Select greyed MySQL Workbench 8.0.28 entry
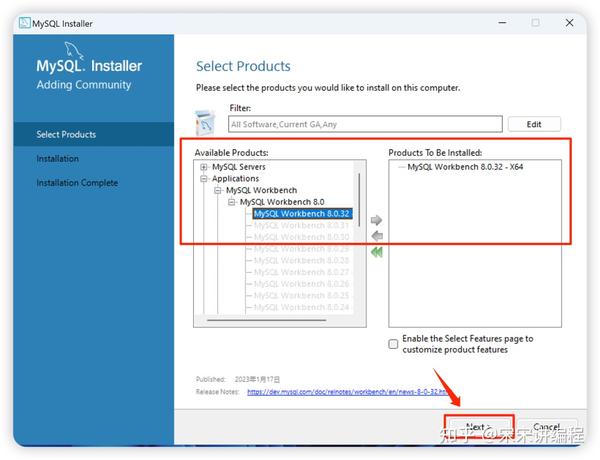 [x=302, y=261]
